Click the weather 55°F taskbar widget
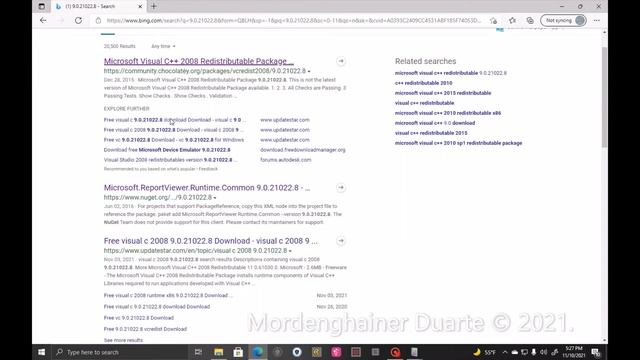Screen dimensions: 640x360 click(x=484, y=352)
